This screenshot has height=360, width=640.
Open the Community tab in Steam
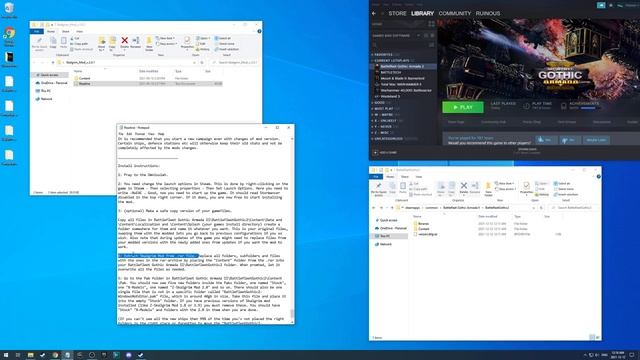[455, 13]
